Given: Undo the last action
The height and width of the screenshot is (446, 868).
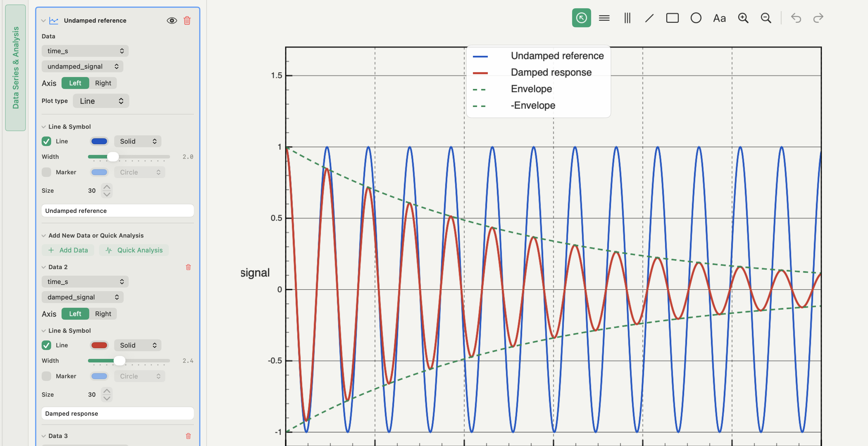Looking at the screenshot, I should pyautogui.click(x=796, y=18).
